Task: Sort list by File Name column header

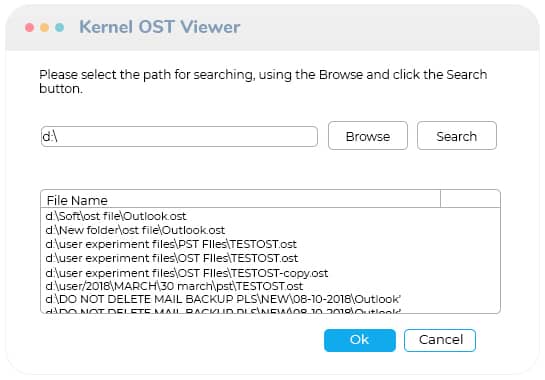Action: tap(241, 200)
